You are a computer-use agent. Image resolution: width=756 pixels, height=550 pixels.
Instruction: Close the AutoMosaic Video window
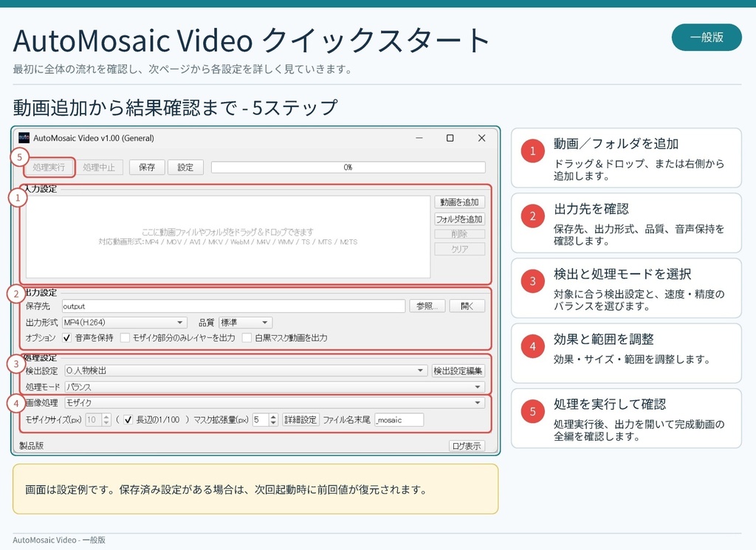tap(481, 138)
